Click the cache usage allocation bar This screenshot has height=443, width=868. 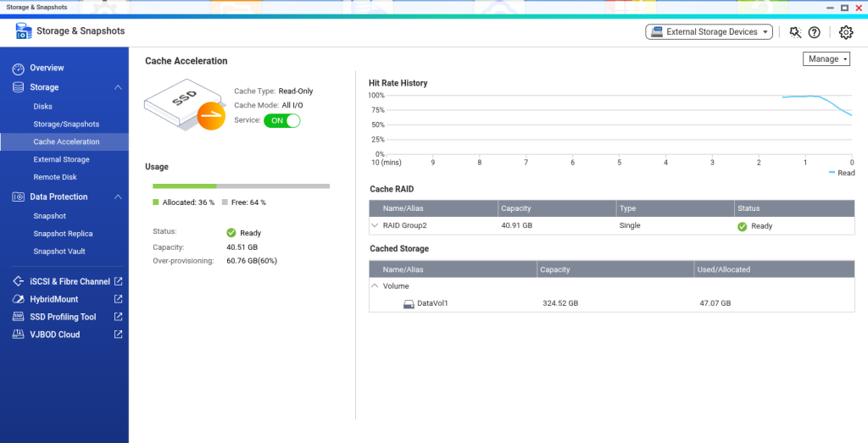[x=241, y=186]
